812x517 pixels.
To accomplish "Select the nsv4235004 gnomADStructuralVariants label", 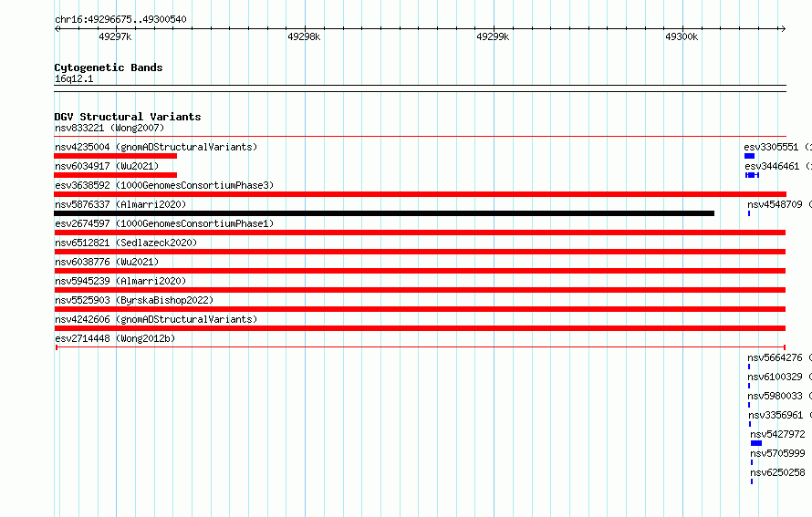I will point(156,147).
